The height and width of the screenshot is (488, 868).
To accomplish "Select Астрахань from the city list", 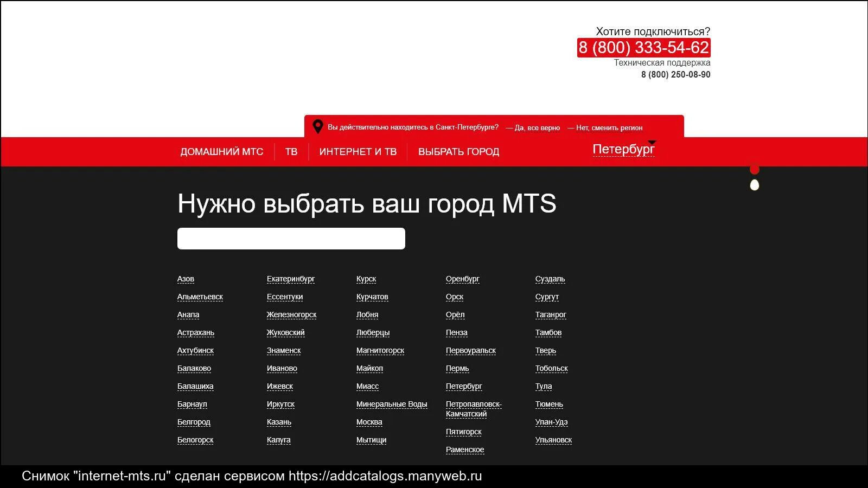I will click(196, 332).
